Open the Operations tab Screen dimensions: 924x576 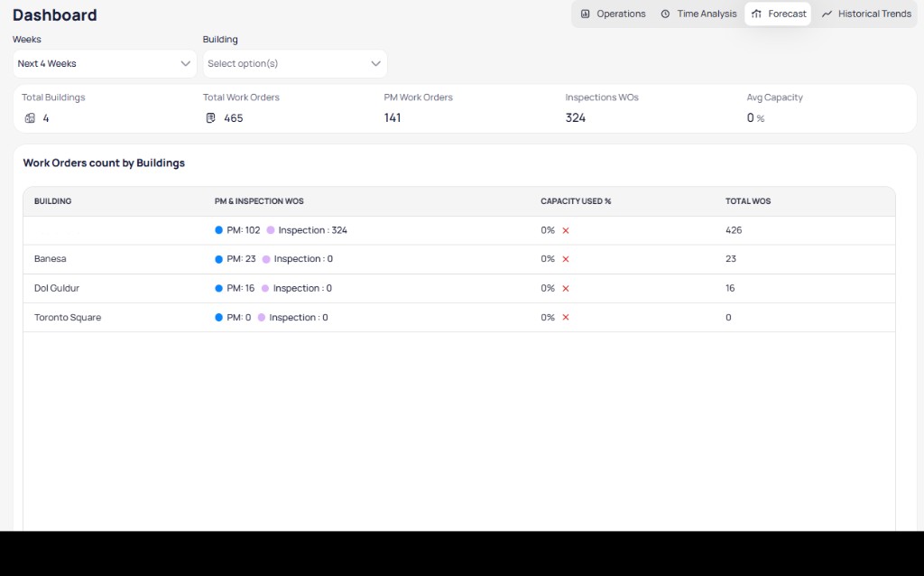click(613, 14)
